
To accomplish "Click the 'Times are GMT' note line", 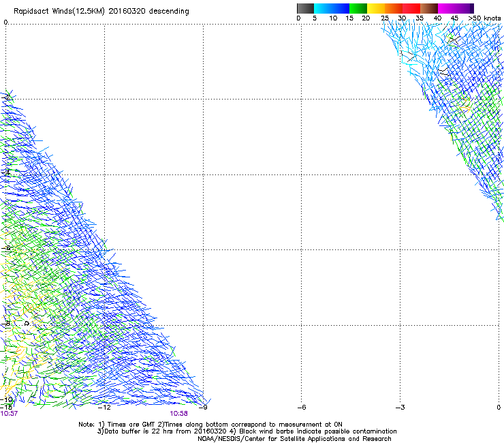I will click(210, 425).
